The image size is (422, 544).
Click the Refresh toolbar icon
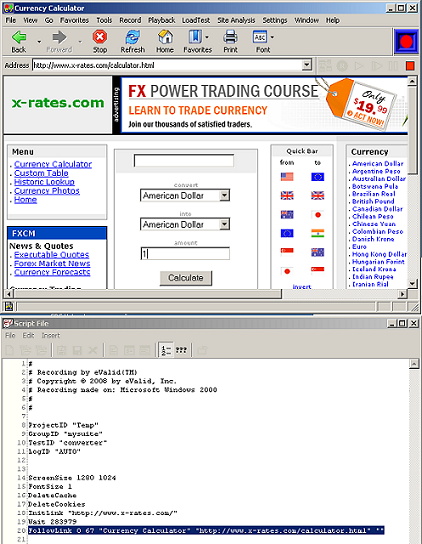click(133, 37)
